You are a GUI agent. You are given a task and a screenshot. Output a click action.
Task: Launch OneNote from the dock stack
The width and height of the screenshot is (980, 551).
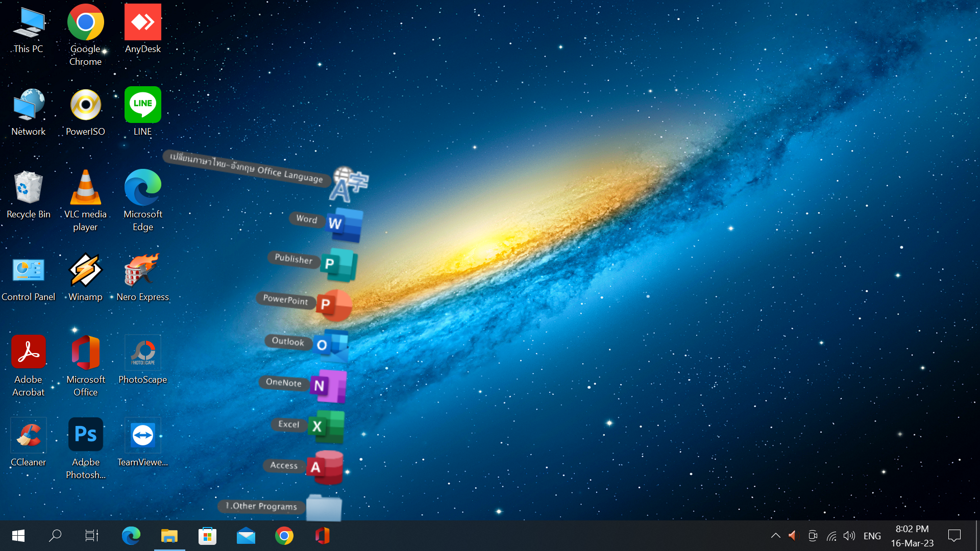tap(328, 386)
